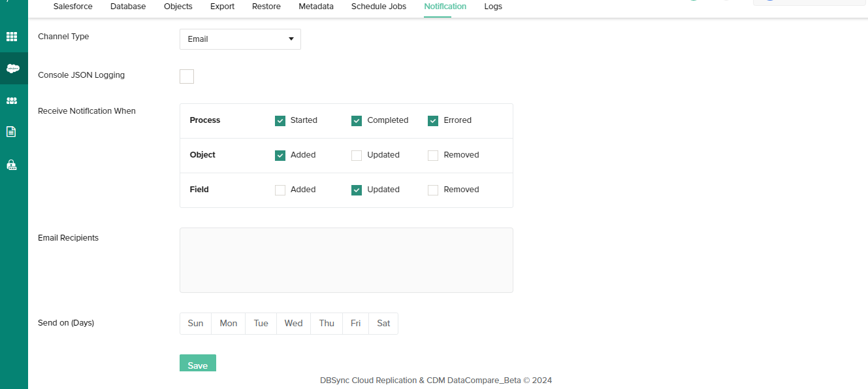Uncheck Object Added notification
This screenshot has height=389, width=868.
click(280, 156)
